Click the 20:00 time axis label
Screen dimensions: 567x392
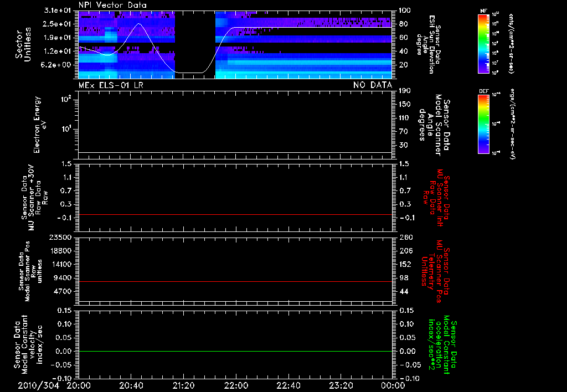(79, 385)
